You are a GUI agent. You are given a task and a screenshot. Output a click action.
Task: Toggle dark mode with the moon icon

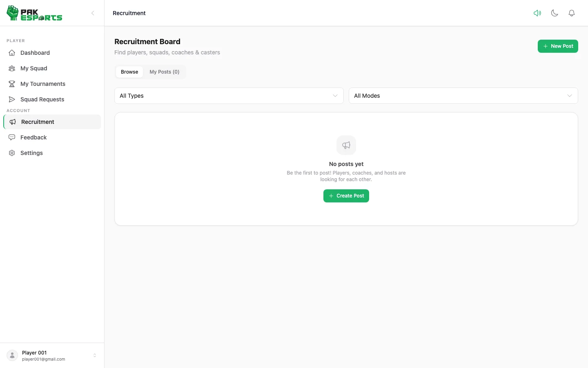click(x=555, y=13)
